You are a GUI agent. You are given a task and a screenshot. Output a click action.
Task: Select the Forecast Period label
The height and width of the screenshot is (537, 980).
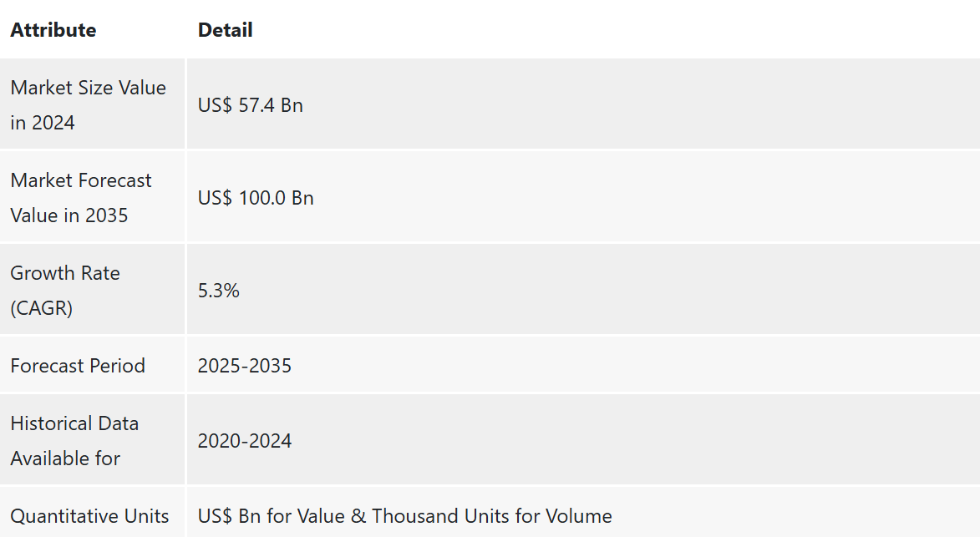click(x=78, y=365)
